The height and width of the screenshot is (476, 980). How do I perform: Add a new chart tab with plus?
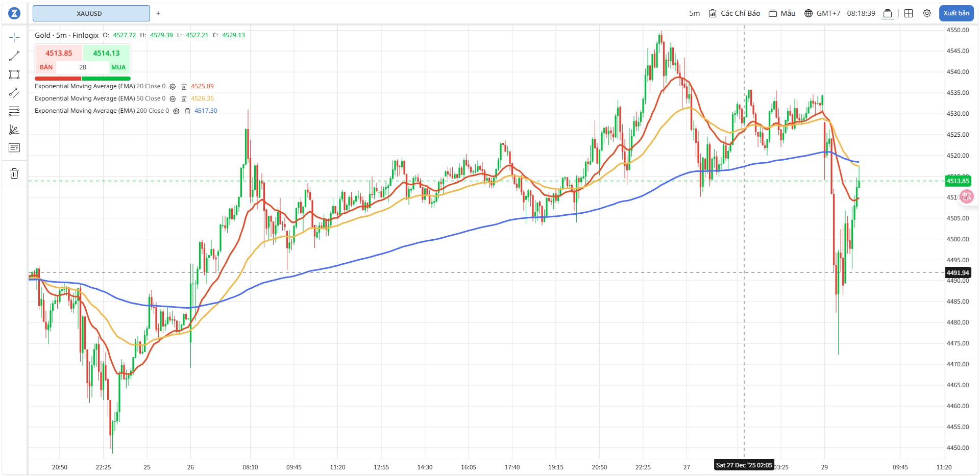(158, 14)
